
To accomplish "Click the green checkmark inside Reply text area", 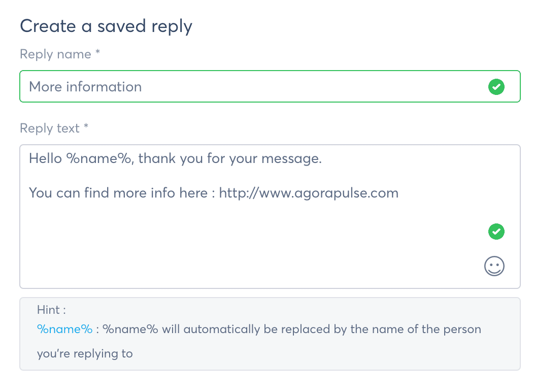I will [x=496, y=232].
